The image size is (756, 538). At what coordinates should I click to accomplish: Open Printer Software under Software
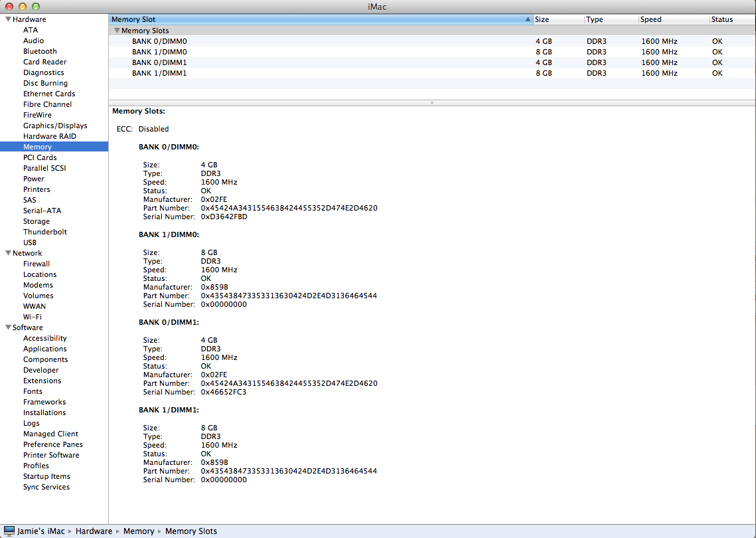(x=51, y=454)
